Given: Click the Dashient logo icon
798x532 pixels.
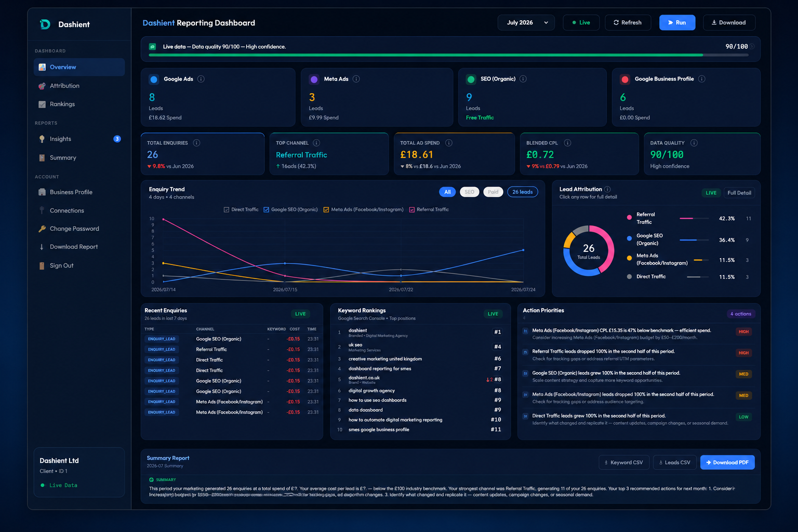Looking at the screenshot, I should [x=45, y=24].
